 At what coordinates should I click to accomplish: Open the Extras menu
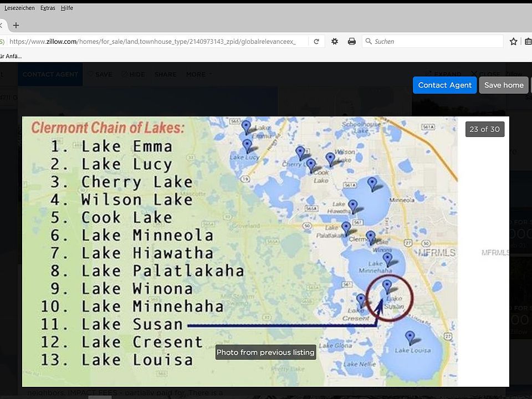click(x=48, y=8)
